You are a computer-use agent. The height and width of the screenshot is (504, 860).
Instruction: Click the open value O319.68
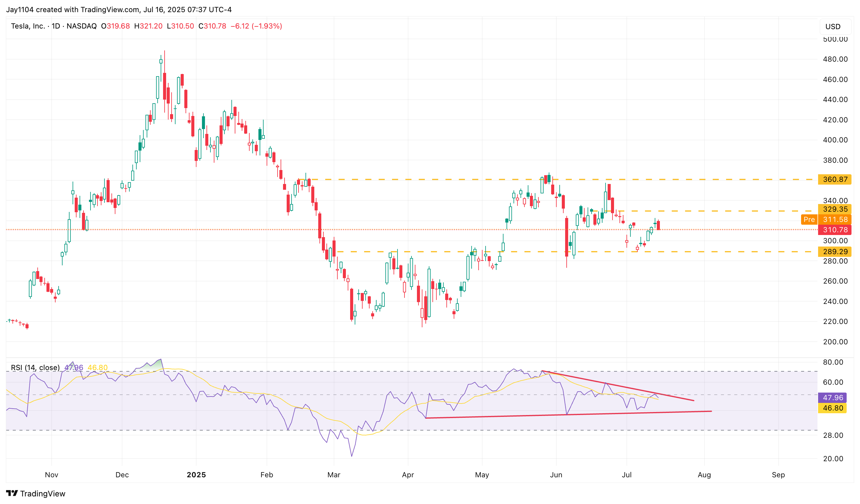coord(115,26)
